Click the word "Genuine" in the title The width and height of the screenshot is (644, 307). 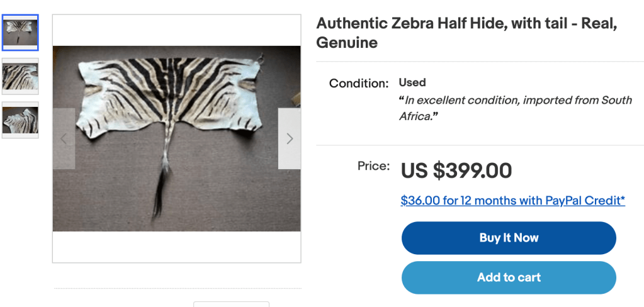tap(347, 43)
